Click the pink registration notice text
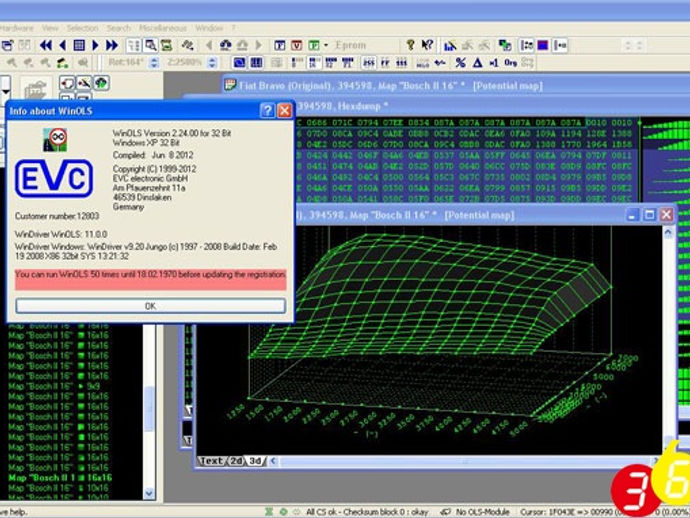Image resolution: width=690 pixels, height=518 pixels. (x=150, y=275)
